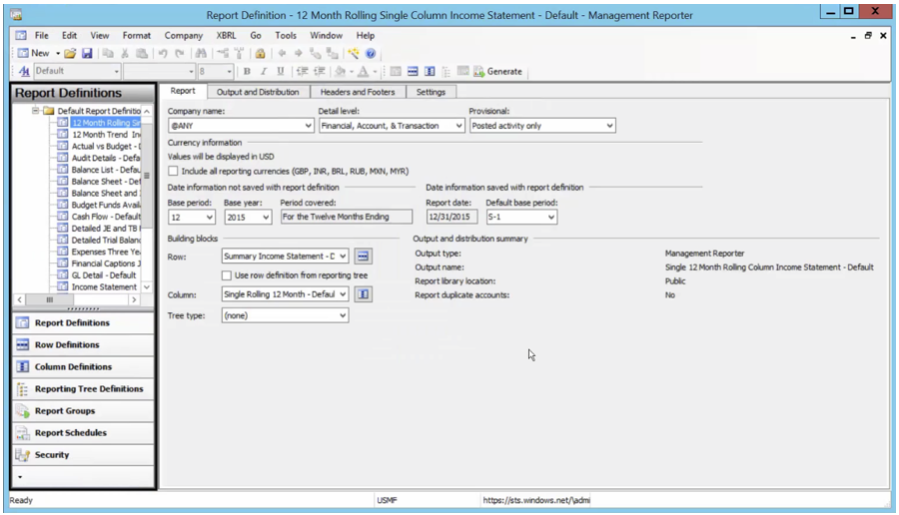Click the Paste toolbar icon
899x515 pixels.
coord(142,53)
